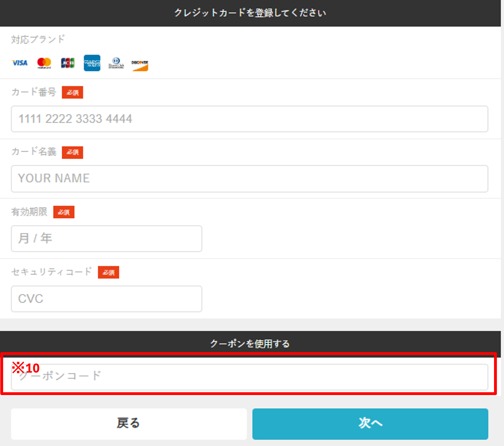Click the クーポンコード coupon input field
Viewport: 504px width, 446px height.
tap(249, 377)
